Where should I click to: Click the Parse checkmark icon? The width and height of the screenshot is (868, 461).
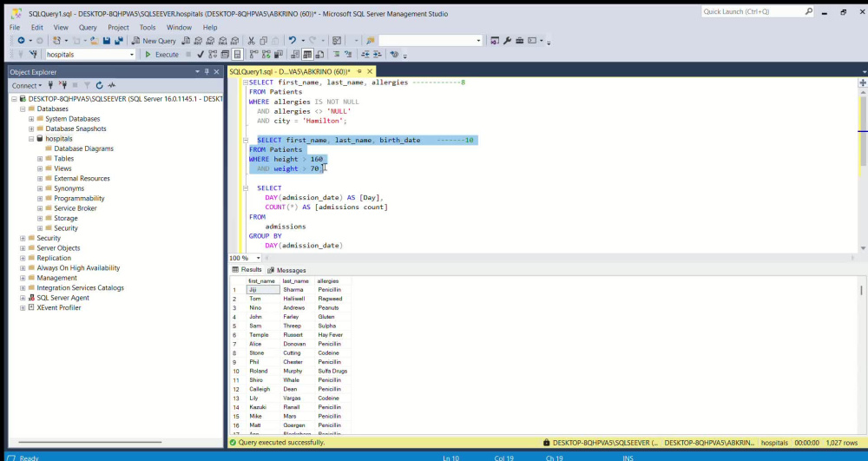pos(201,54)
